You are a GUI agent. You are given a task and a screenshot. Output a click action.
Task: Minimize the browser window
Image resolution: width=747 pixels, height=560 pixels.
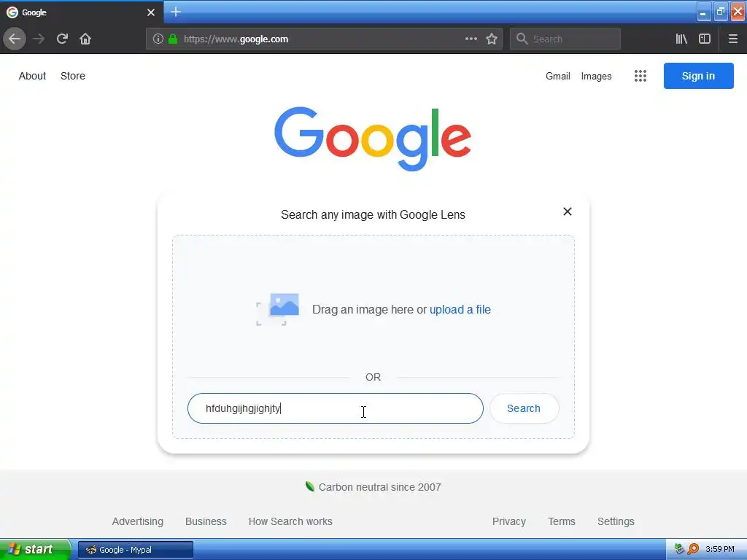pyautogui.click(x=703, y=12)
